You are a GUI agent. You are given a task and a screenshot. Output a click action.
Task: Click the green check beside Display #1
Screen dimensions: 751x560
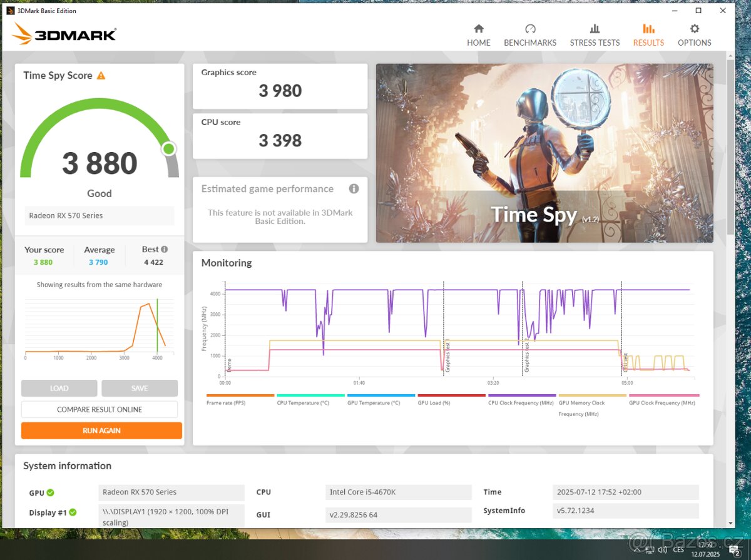pyautogui.click(x=73, y=512)
